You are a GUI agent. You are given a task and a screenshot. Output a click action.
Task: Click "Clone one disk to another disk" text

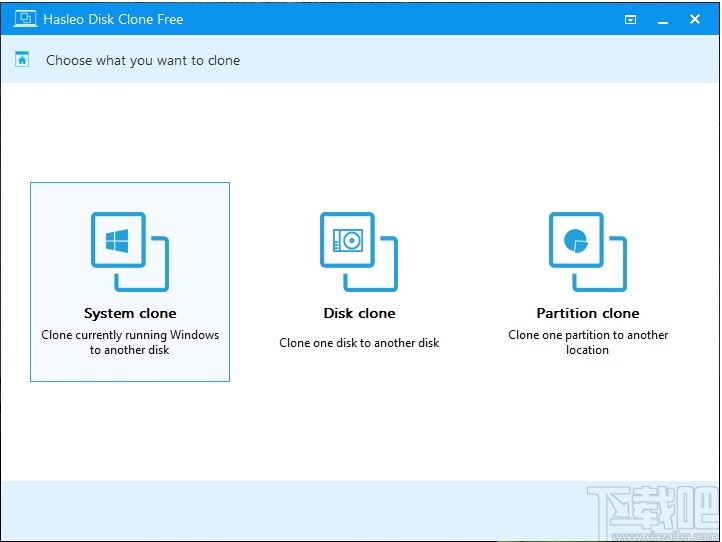359,343
